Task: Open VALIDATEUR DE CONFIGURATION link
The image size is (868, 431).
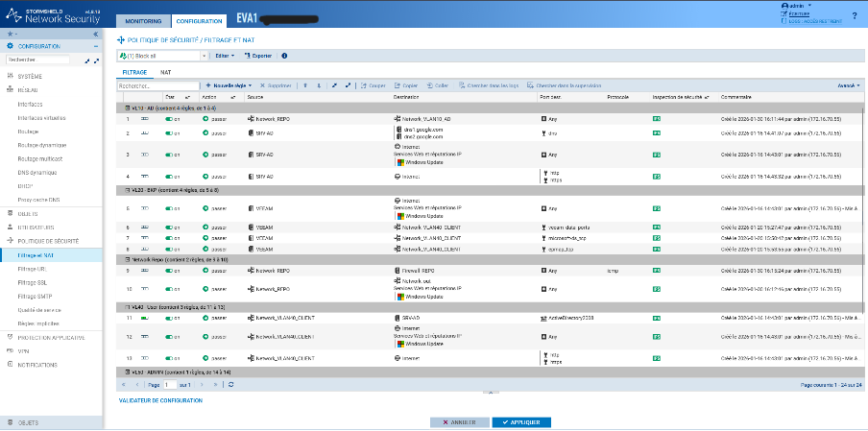Action: click(160, 400)
